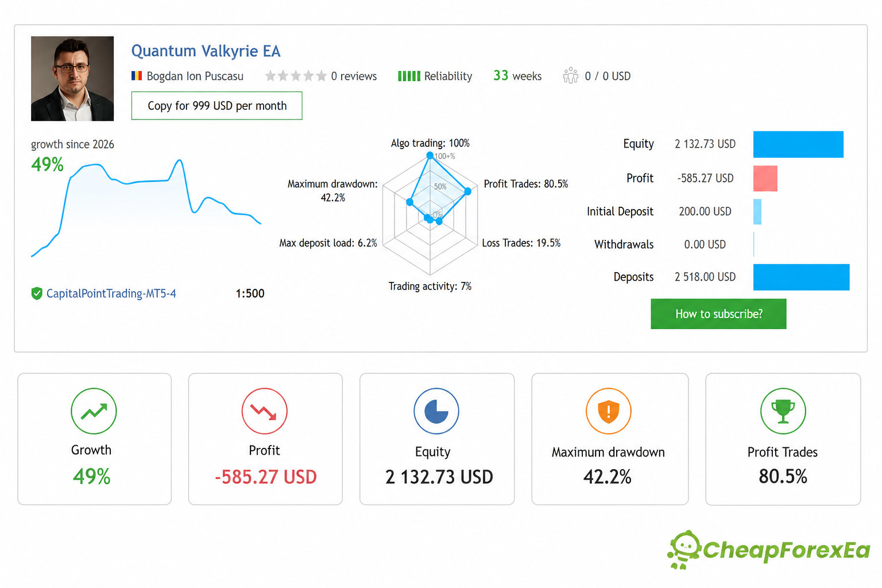882x588 pixels.
Task: Click the subscribers people icon
Action: 570,76
